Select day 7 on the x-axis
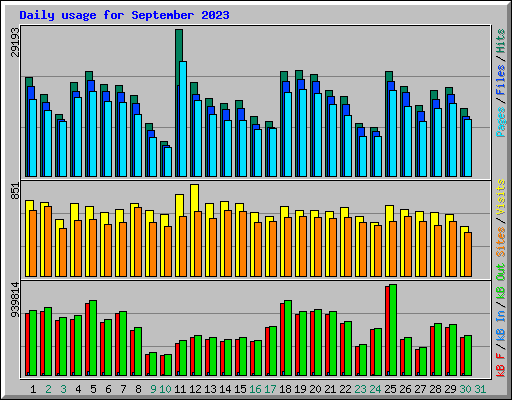 coord(123,389)
